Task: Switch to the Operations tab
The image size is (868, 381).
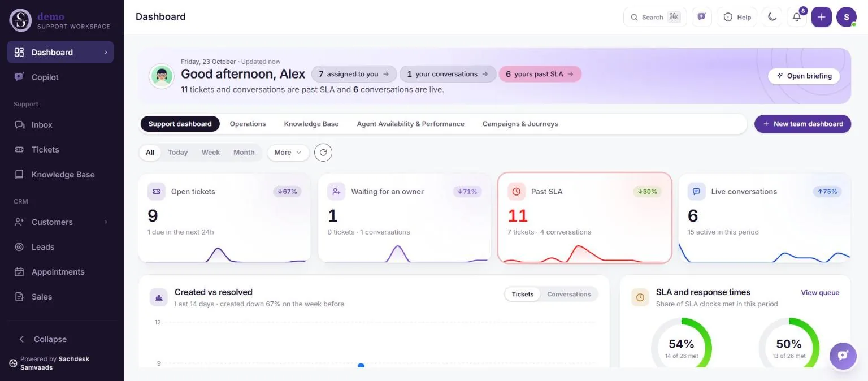Action: [248, 124]
